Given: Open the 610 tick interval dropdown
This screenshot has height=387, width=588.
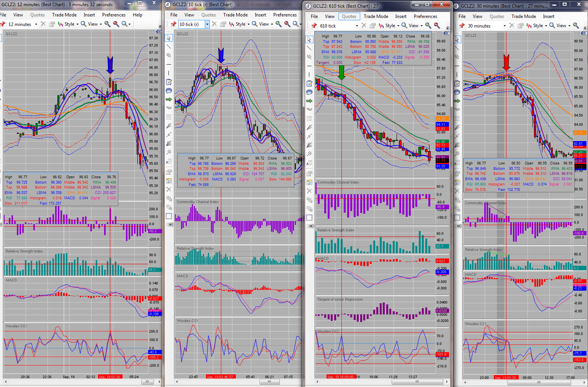Looking at the screenshot, I should coord(357,26).
